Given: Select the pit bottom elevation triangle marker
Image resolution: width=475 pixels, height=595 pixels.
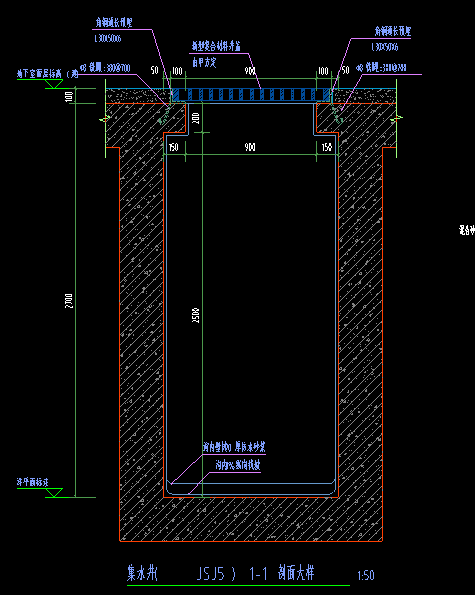Looking at the screenshot, I should 54,493.
